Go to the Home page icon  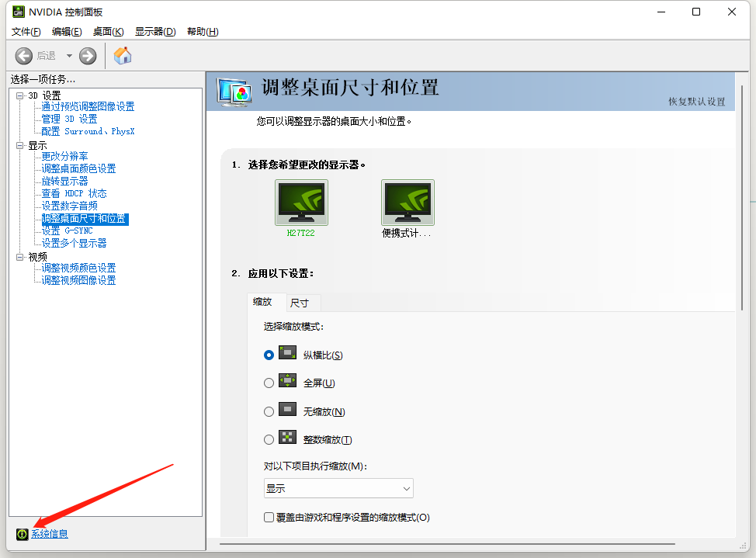(123, 55)
